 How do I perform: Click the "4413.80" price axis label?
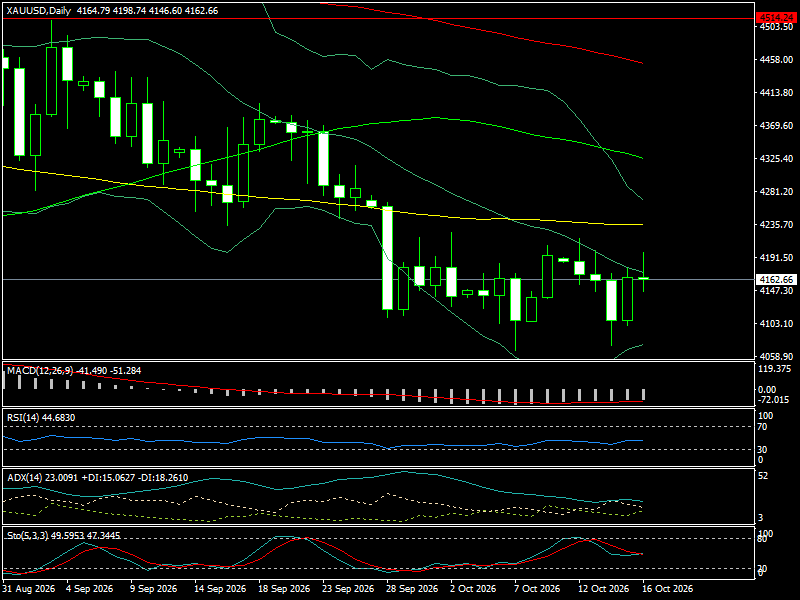click(x=776, y=92)
